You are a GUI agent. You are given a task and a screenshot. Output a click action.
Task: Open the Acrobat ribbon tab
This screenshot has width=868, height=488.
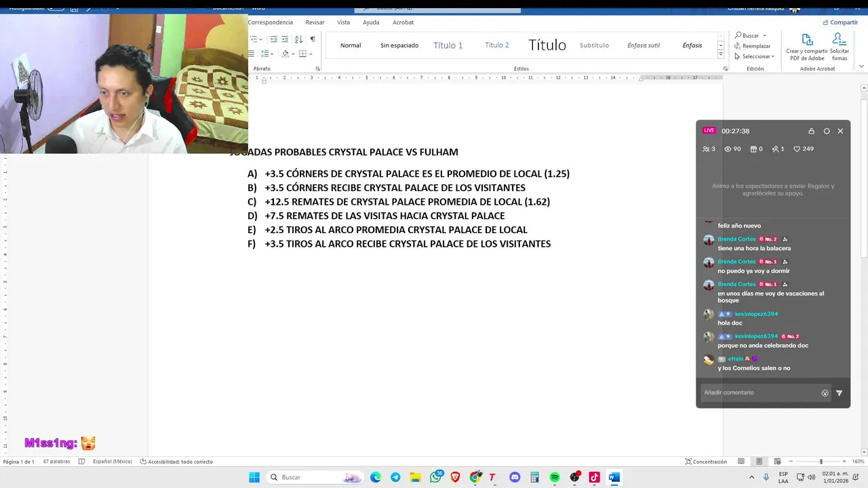point(403,22)
